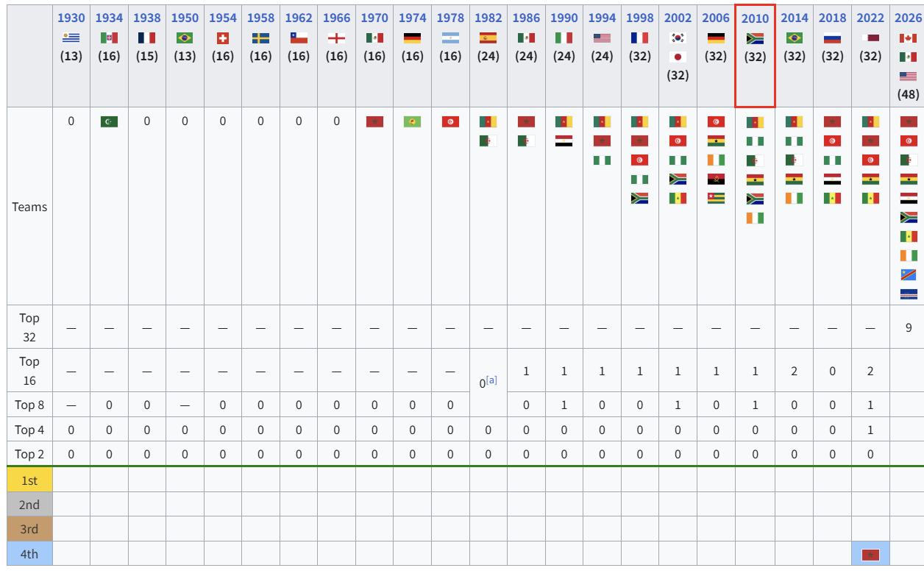Open the 2010 World Cup year link
Image resolution: width=924 pixels, height=579 pixels.
click(755, 18)
